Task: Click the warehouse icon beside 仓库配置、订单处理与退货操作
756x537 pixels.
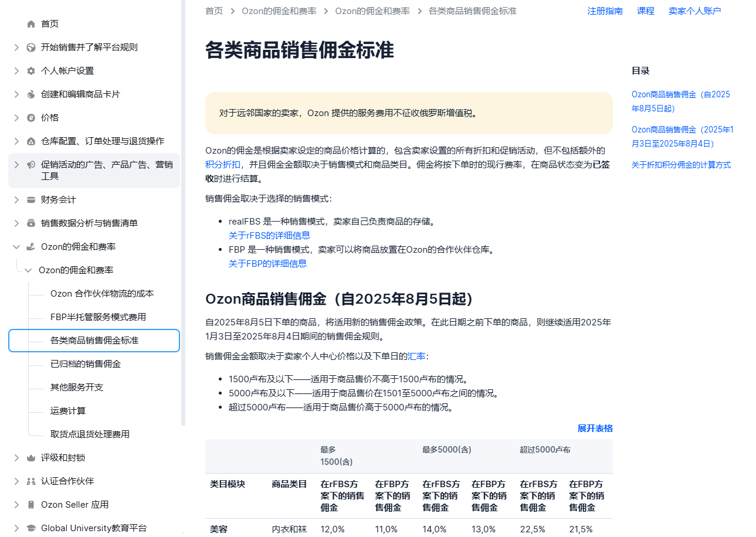Action: click(31, 141)
